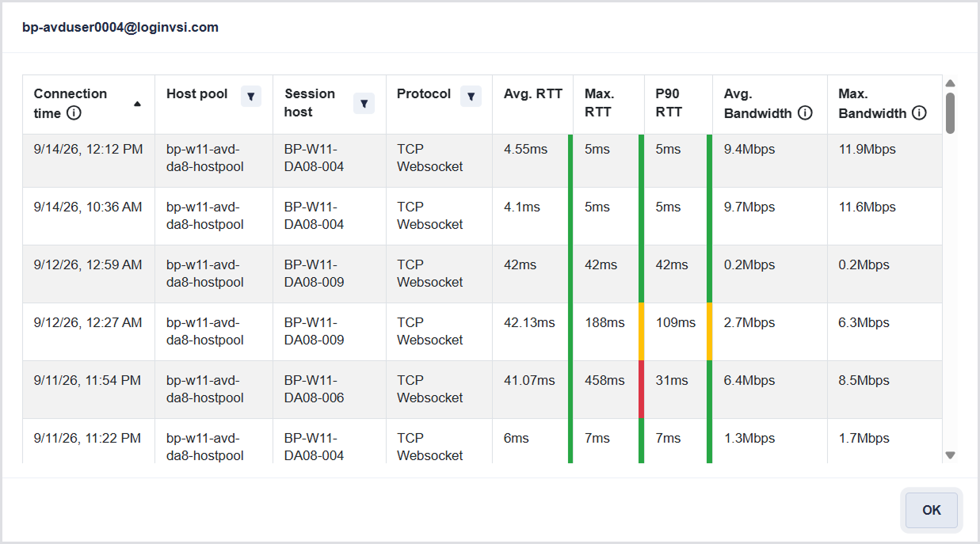Confirm the dialog with the OK button

(932, 510)
